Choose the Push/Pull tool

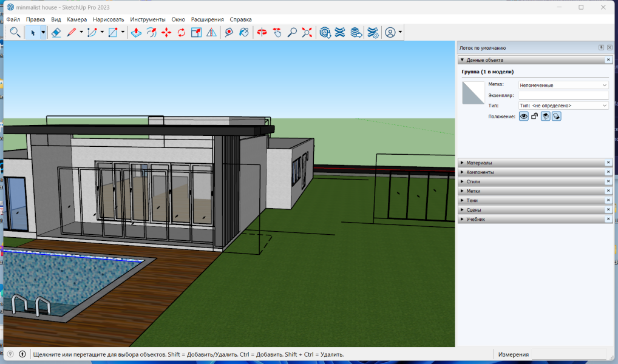pos(136,32)
